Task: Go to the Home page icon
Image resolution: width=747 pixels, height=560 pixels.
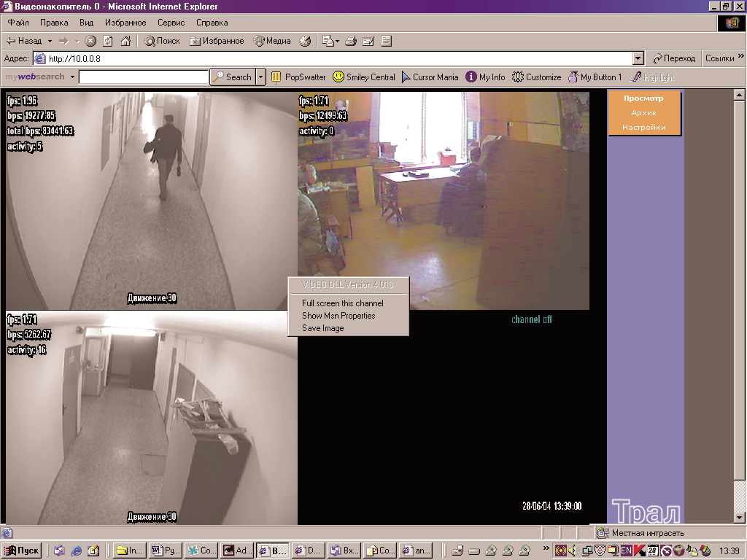Action: (x=125, y=42)
